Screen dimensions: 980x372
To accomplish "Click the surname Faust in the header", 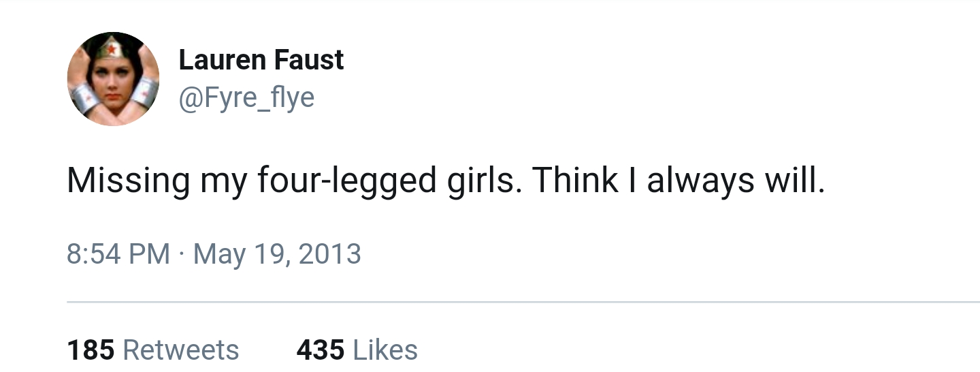I will pos(311,60).
